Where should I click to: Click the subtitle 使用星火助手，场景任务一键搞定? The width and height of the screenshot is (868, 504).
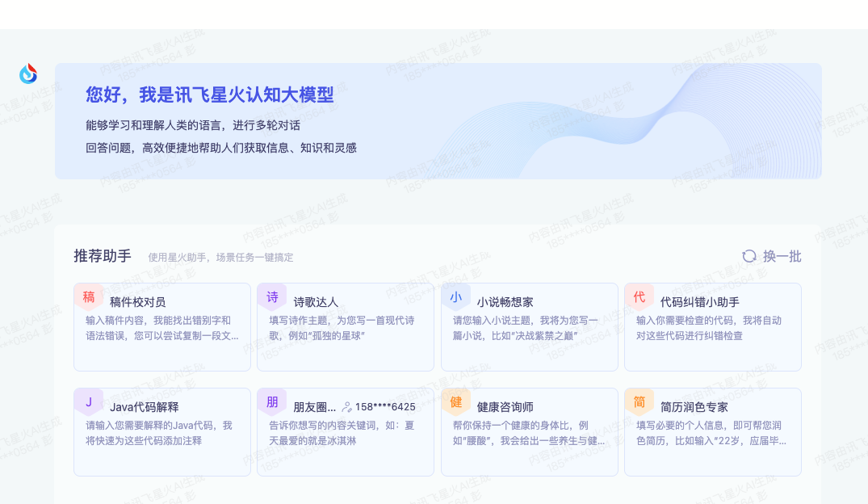tap(220, 257)
